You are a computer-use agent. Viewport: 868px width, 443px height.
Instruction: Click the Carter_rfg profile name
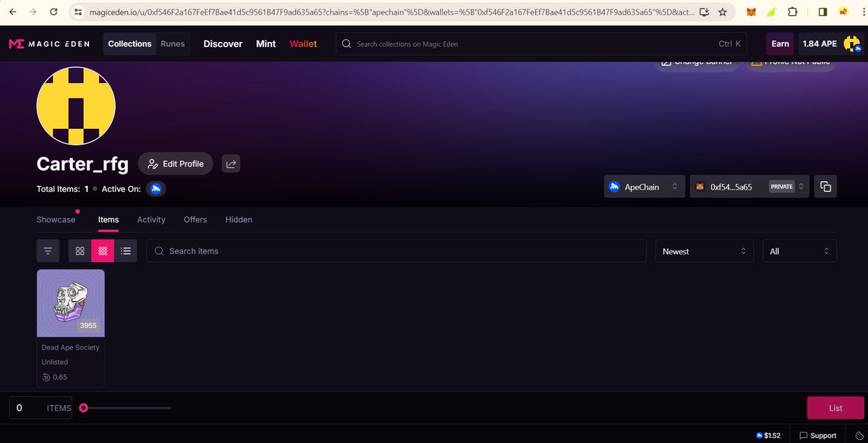click(x=82, y=164)
